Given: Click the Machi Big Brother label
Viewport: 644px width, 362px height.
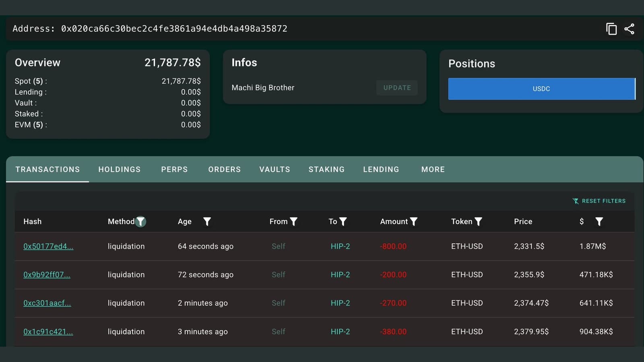Looking at the screenshot, I should (263, 88).
